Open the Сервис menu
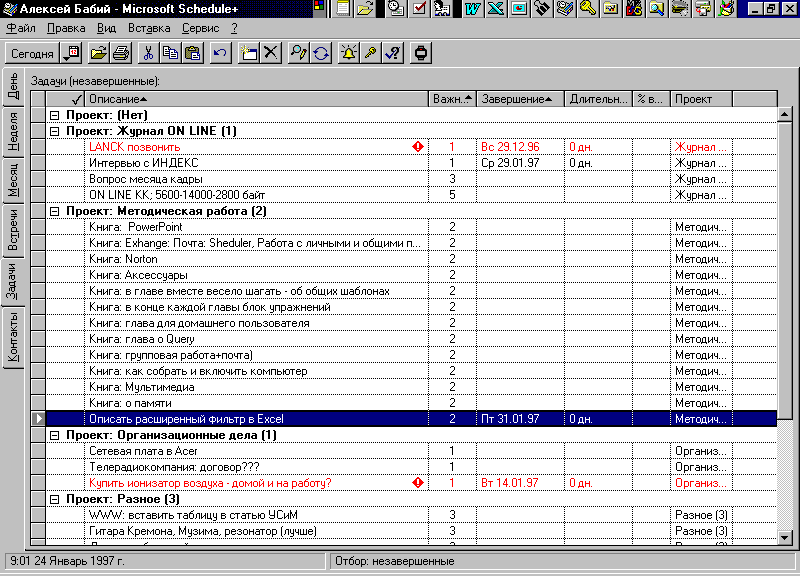 click(x=201, y=29)
